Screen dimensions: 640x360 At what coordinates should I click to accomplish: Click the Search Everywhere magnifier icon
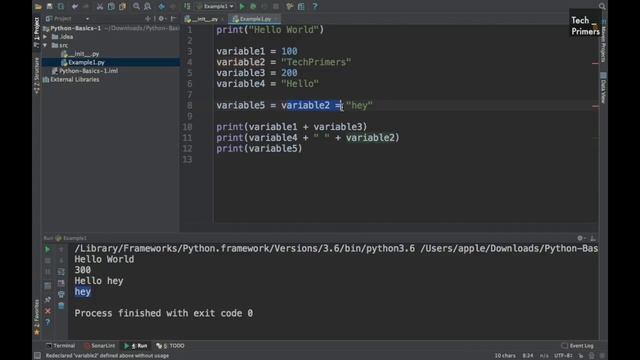[602, 6]
